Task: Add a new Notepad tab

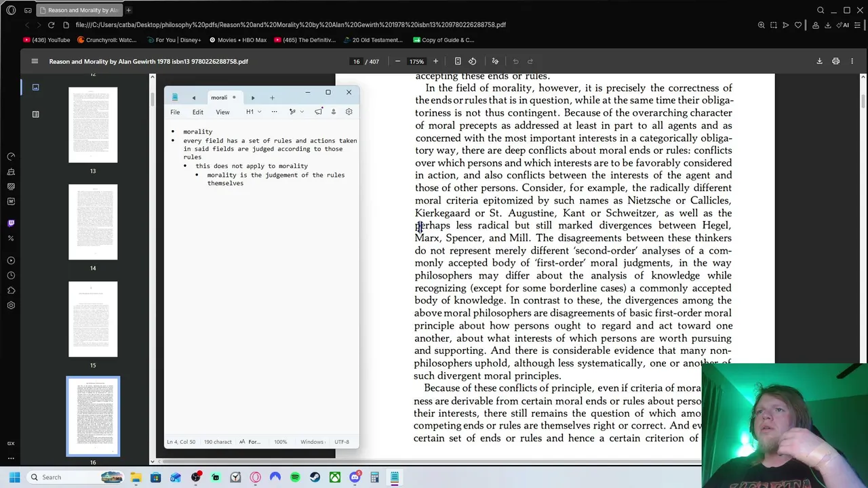Action: (272, 98)
